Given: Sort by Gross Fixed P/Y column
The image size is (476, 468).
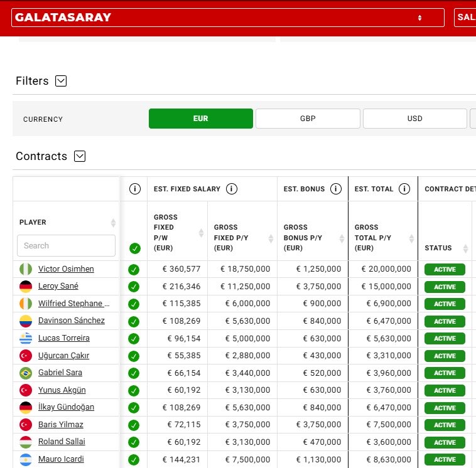Looking at the screenshot, I should coord(271,238).
